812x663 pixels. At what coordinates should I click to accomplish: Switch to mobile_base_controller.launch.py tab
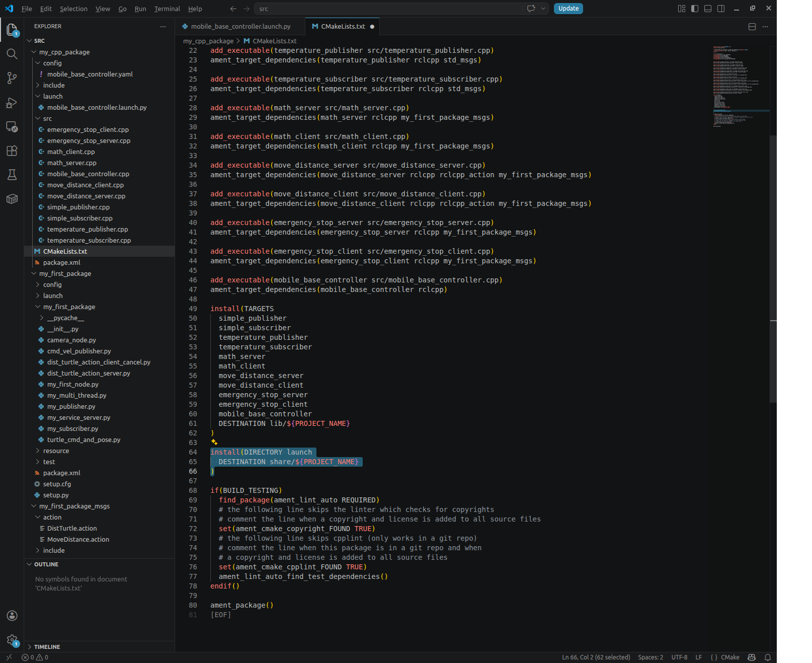(x=240, y=27)
